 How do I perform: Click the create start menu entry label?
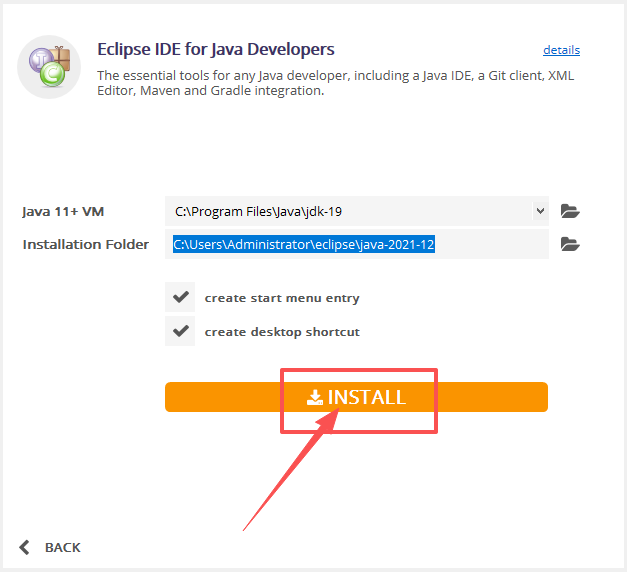282,298
